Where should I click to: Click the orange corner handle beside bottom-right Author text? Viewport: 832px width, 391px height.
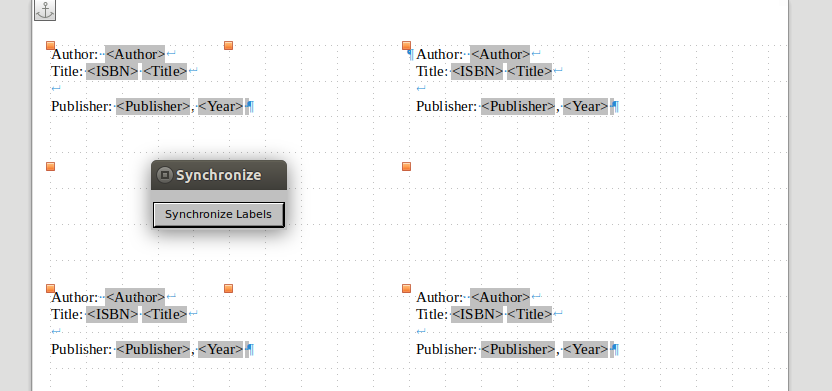406,289
